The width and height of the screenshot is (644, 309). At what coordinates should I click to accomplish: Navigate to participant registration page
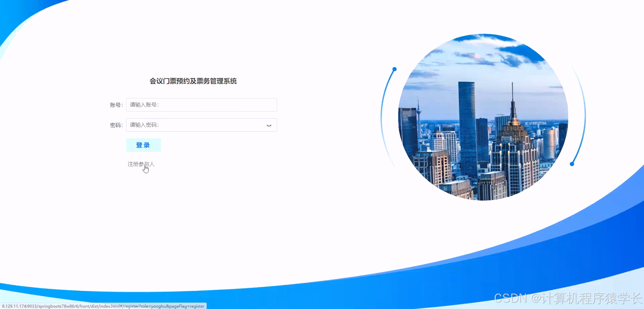pos(141,164)
